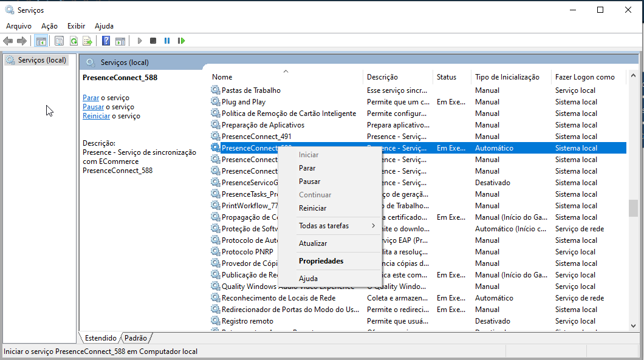
Task: Select the Registro remoto service name
Action: click(247, 321)
